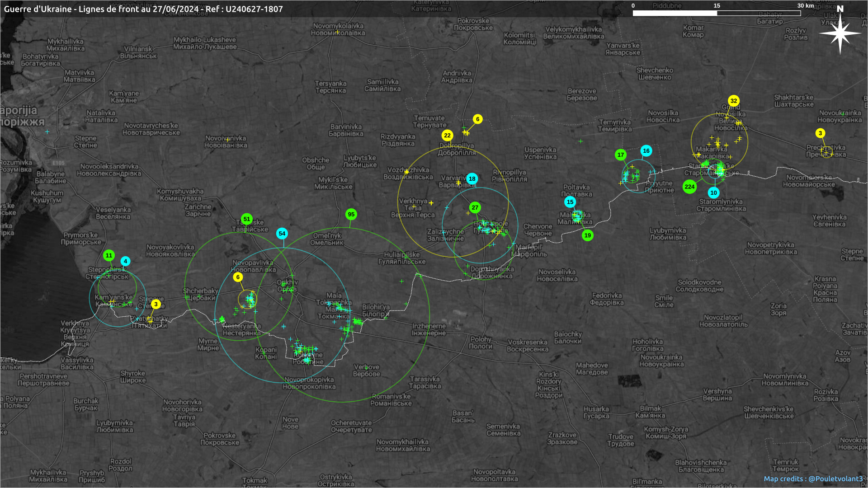Viewport: 868px width, 488px height.
Task: Click the green 17 marker bubble
Action: point(621,155)
